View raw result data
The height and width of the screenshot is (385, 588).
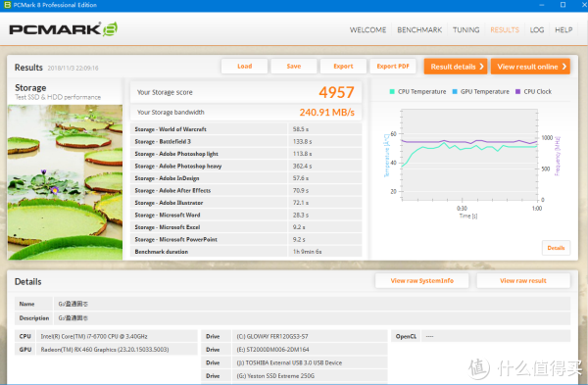pyautogui.click(x=523, y=281)
